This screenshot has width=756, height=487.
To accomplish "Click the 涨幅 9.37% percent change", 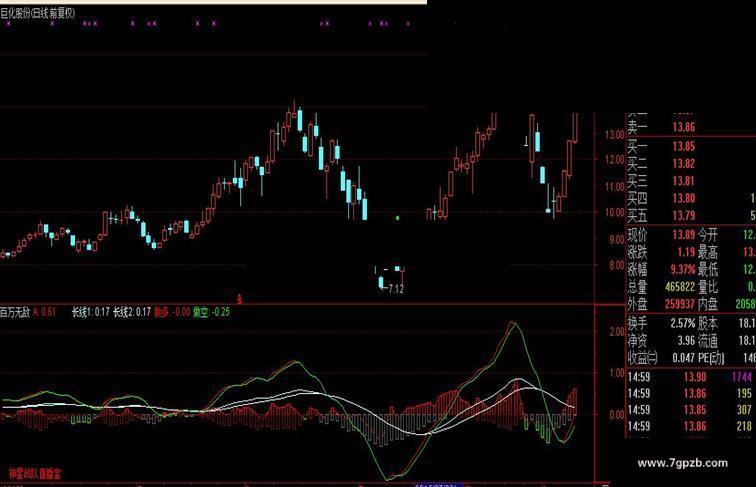I will 683,270.
